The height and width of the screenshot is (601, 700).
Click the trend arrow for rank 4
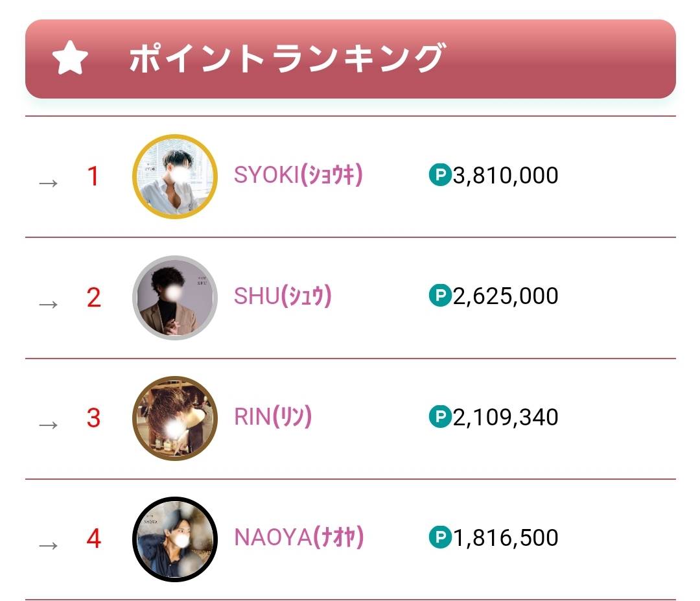coord(49,545)
